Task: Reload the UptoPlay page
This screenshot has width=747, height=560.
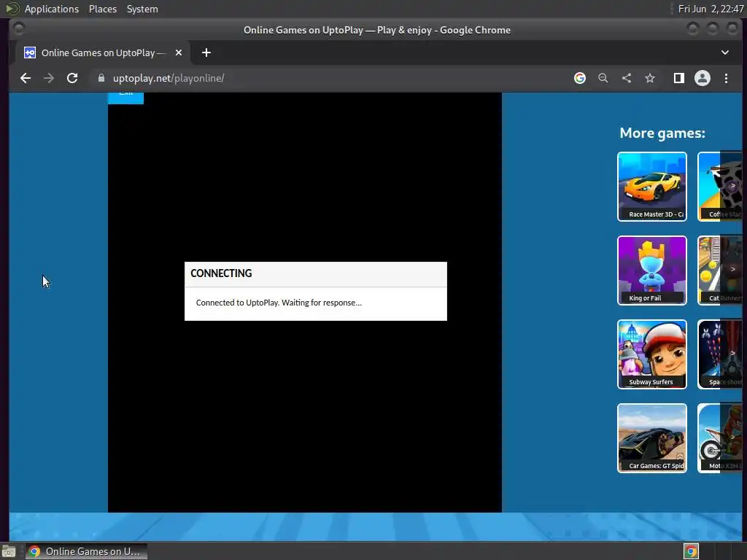Action: [x=72, y=78]
